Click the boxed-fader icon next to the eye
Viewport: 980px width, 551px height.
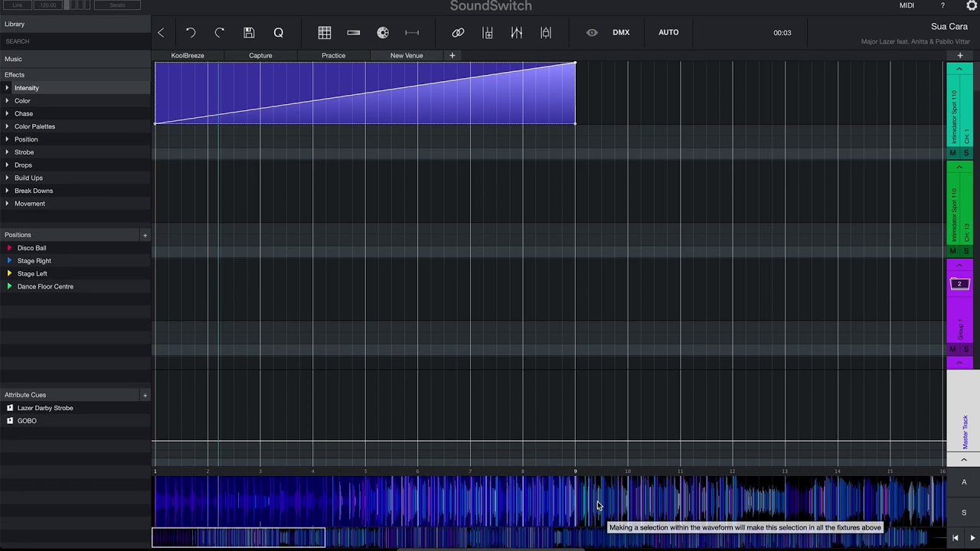click(546, 33)
